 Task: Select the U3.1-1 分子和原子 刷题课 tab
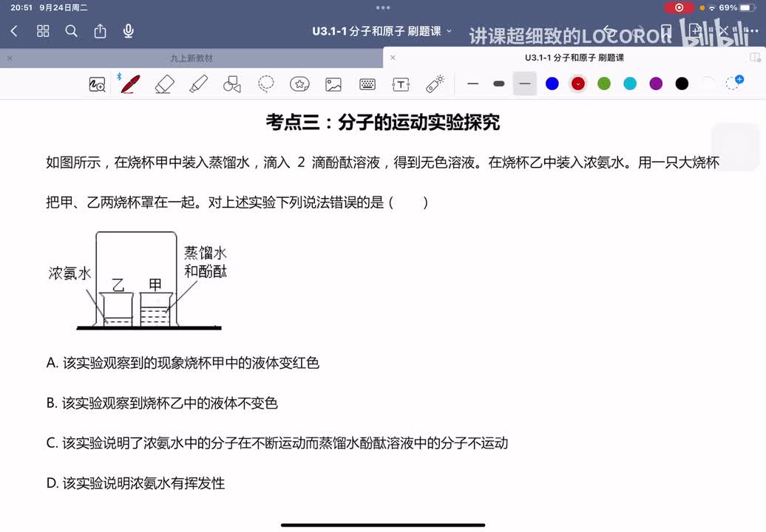(574, 58)
